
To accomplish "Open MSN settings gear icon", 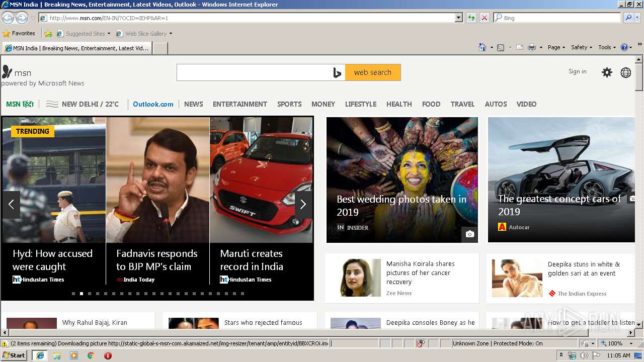I will (x=607, y=72).
